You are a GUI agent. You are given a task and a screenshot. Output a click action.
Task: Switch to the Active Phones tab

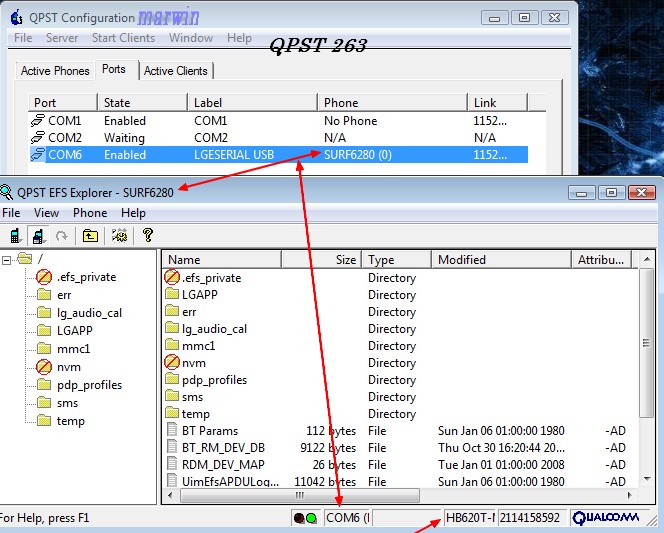tap(55, 71)
